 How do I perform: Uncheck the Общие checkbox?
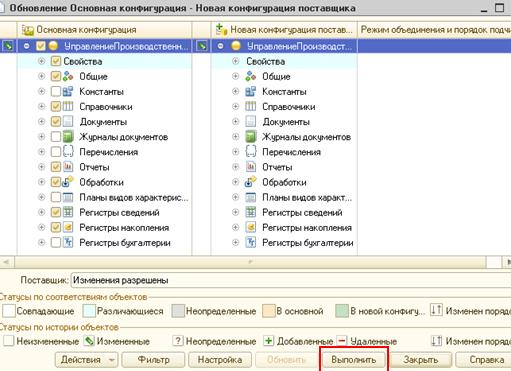(x=56, y=76)
